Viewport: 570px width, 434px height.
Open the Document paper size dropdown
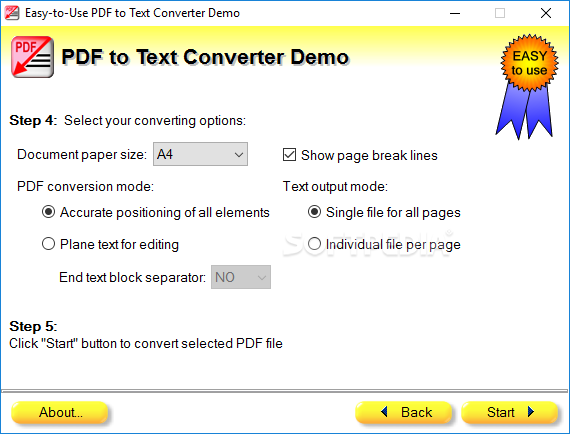[200, 154]
